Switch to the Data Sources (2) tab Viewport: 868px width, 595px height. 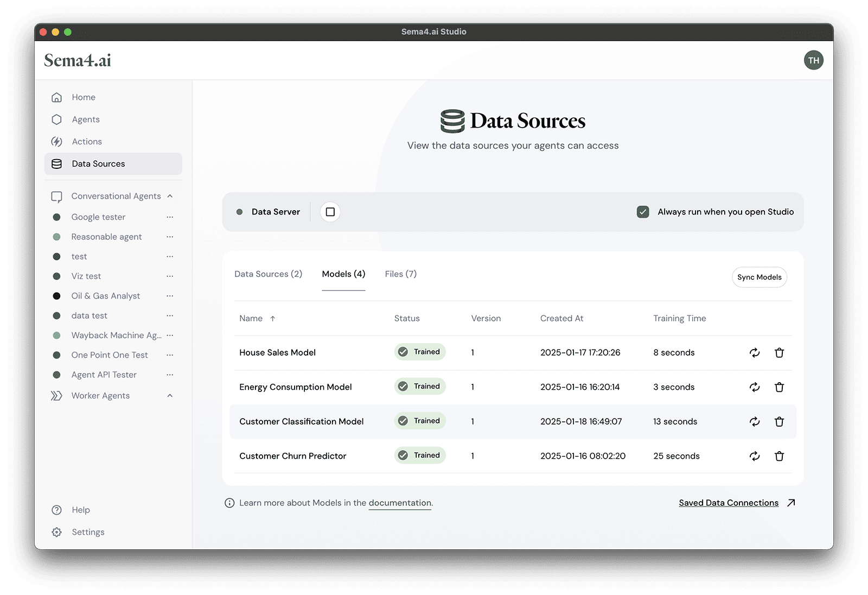268,274
